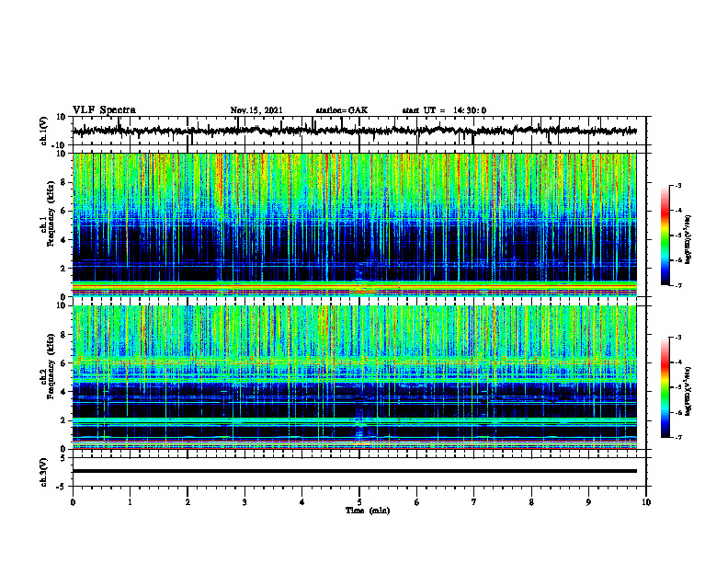Screen dimensions: 728x563
Task: Click the "6" kHz tick on the ch.1 frequency axis
Action: [63, 211]
